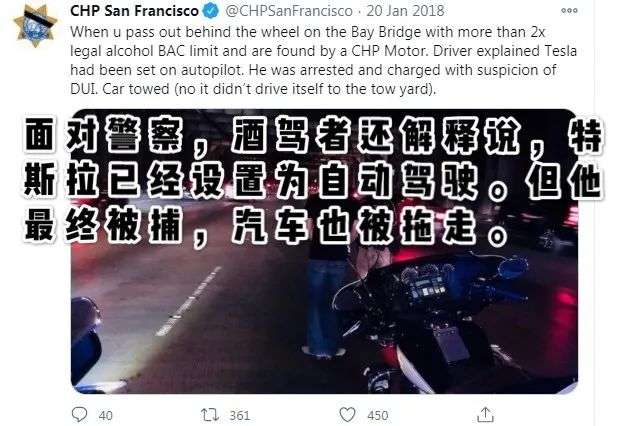Screen dimensions: 624x426
Task: Click the lane marking in photo
Action: (x=187, y=301)
